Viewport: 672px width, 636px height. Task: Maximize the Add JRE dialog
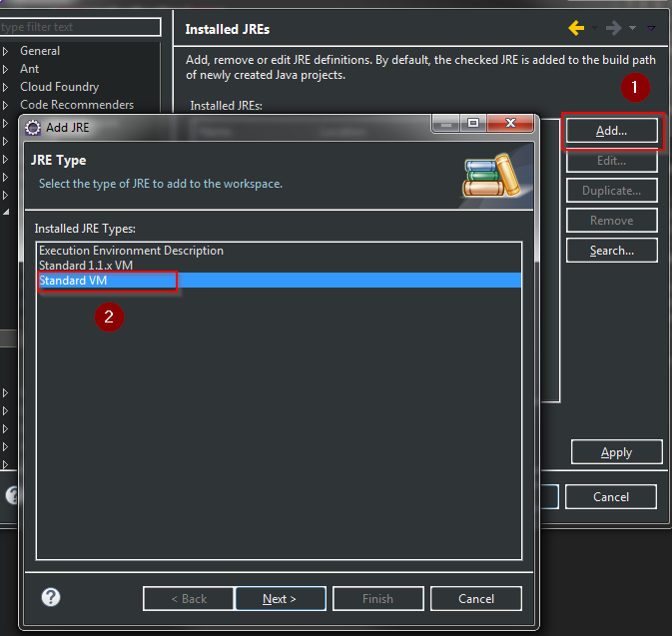tap(473, 124)
